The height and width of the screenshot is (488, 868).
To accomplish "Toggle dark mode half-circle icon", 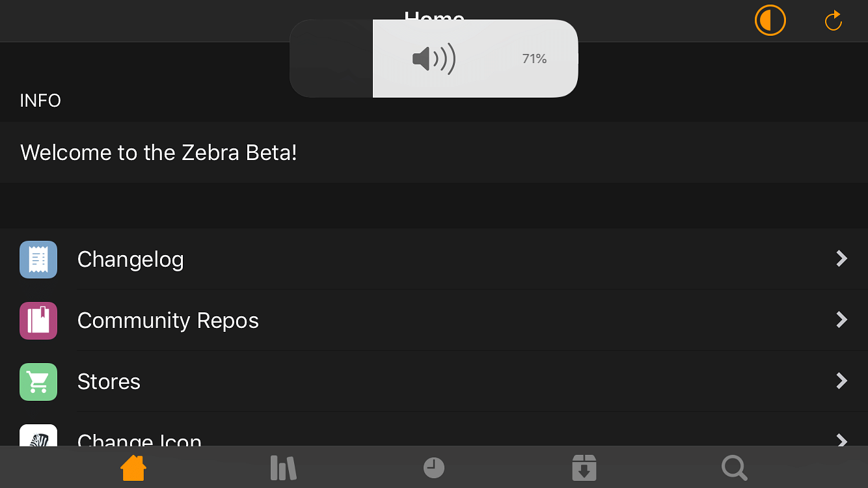I will pyautogui.click(x=770, y=21).
